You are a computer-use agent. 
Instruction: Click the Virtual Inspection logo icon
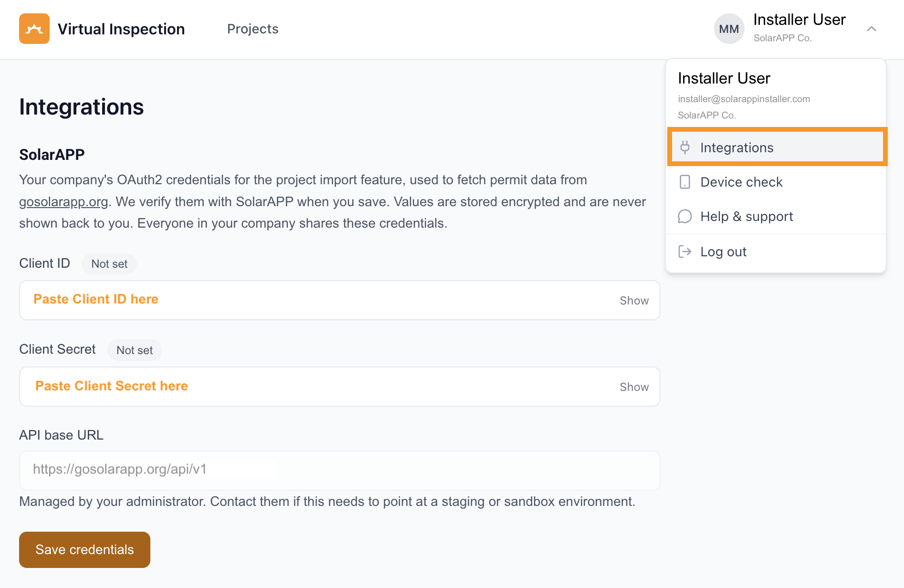(x=34, y=29)
